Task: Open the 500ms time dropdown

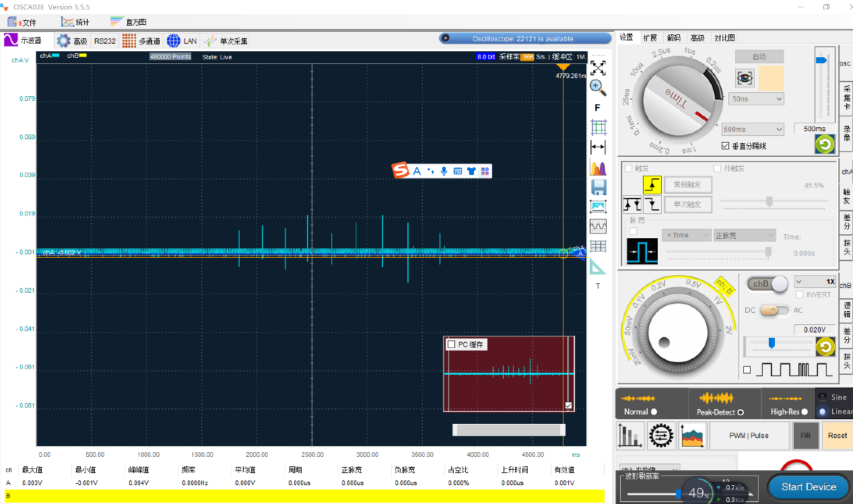Action: (752, 129)
